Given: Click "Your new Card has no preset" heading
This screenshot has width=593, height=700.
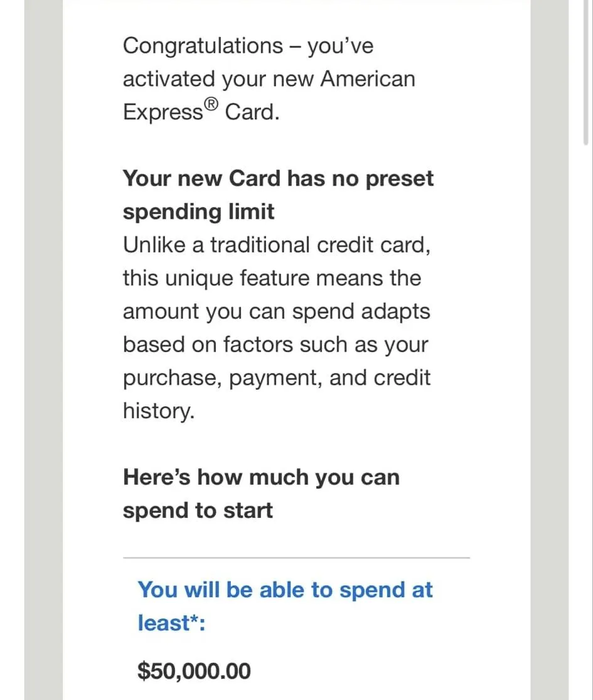Looking at the screenshot, I should pos(278,178).
